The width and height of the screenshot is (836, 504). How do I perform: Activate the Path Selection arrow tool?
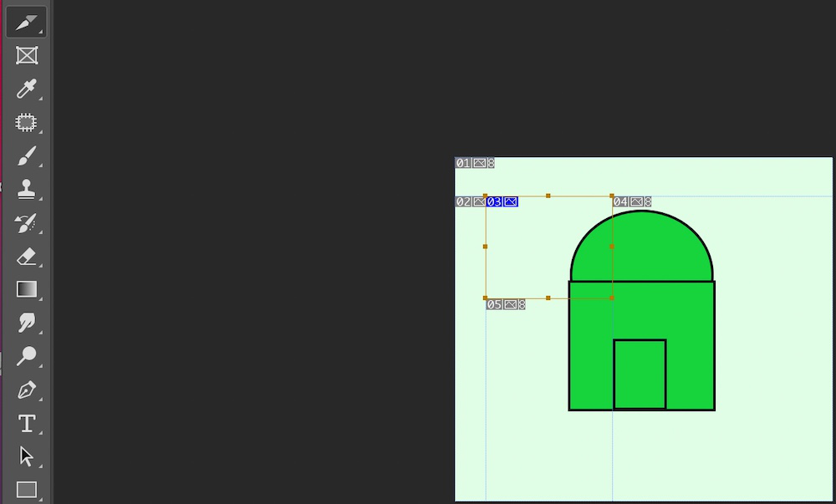point(26,456)
